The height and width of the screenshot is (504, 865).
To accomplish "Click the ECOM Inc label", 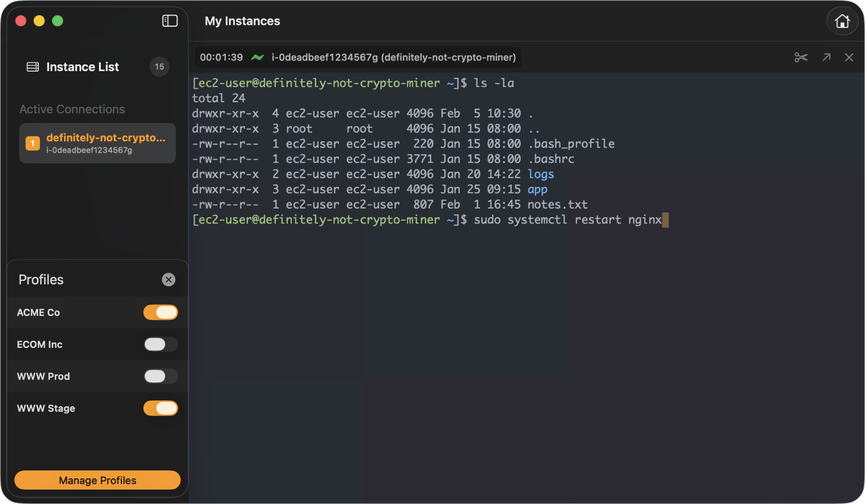I will 39,344.
